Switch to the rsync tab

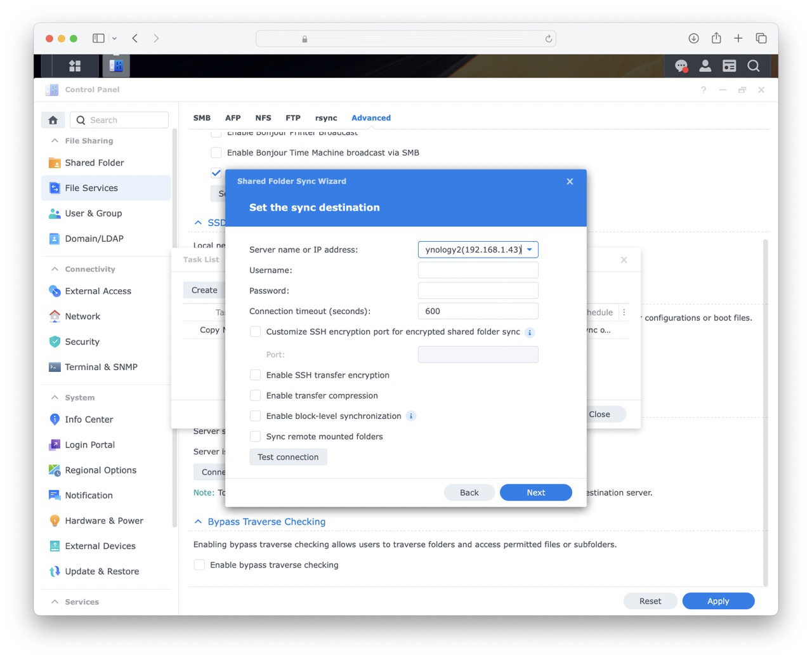tap(326, 117)
